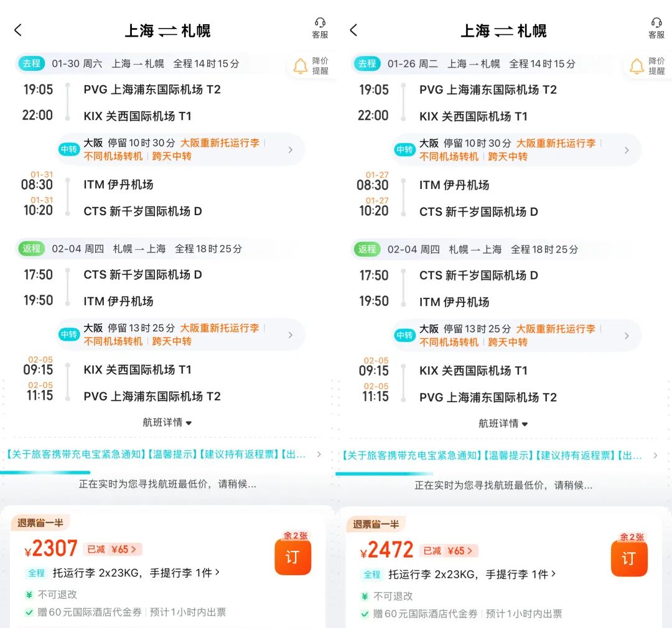The image size is (672, 628).
Task: Tap back arrow in right screen
Action: pyautogui.click(x=353, y=30)
